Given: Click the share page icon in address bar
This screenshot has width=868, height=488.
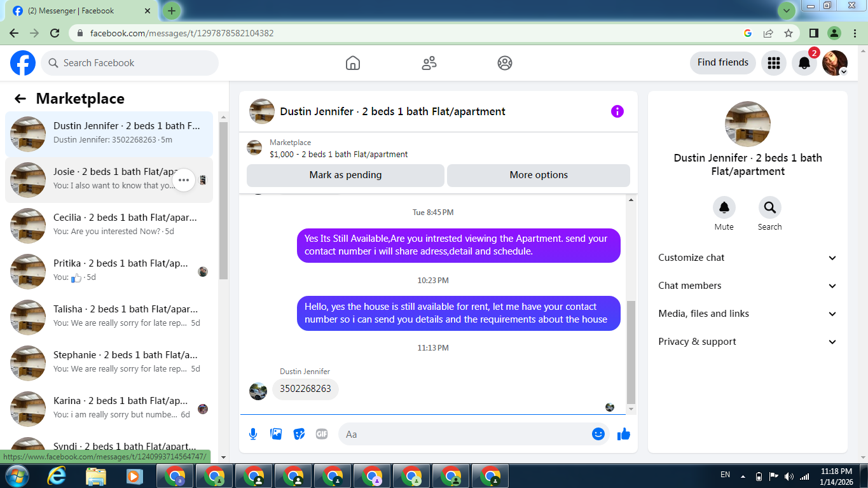Looking at the screenshot, I should point(768,33).
